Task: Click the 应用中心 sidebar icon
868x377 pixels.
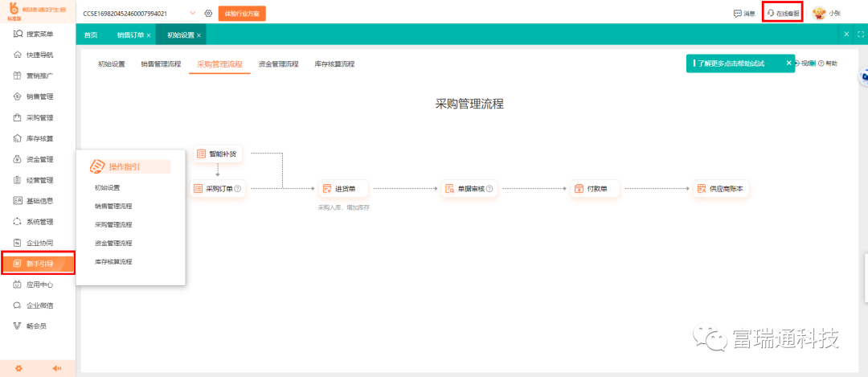Action: point(17,284)
